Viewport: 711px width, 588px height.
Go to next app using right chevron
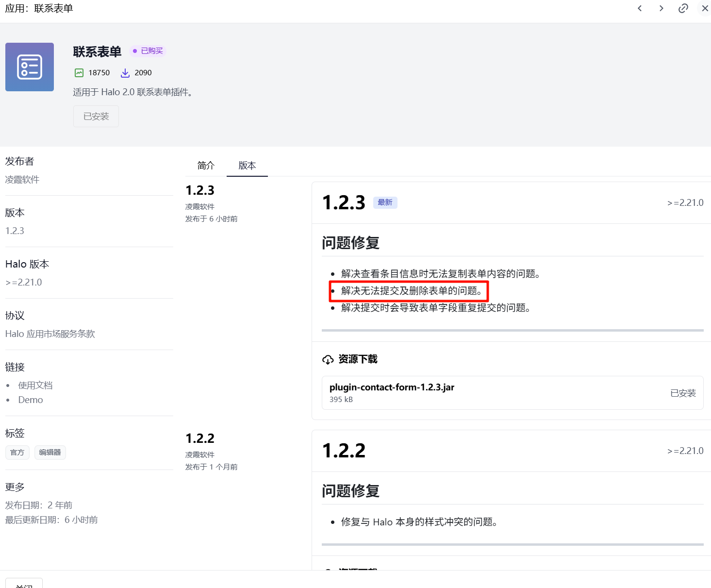(661, 8)
